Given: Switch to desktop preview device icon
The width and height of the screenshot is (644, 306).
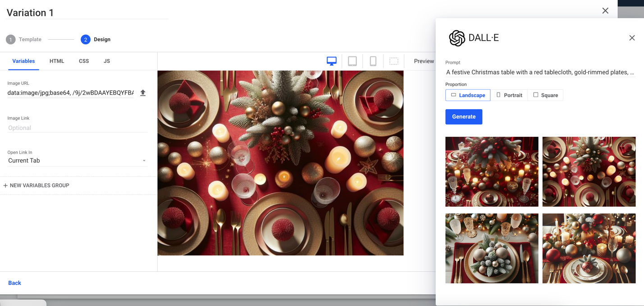Looking at the screenshot, I should (x=332, y=61).
